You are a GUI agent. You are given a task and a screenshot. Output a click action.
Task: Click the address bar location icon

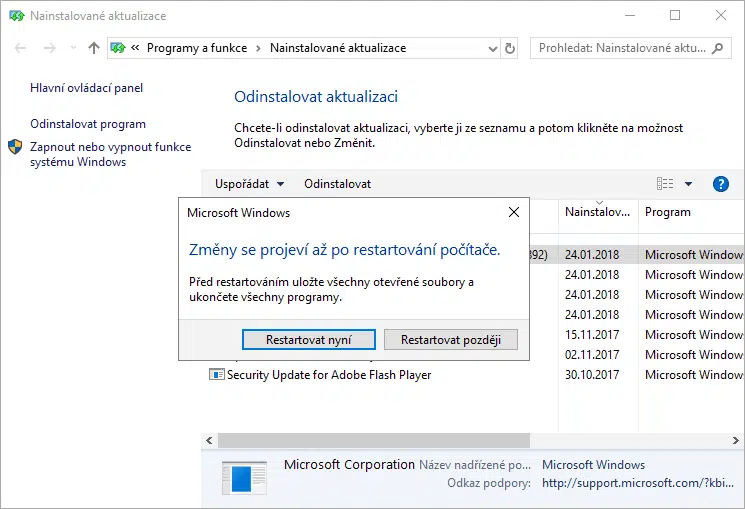(118, 48)
